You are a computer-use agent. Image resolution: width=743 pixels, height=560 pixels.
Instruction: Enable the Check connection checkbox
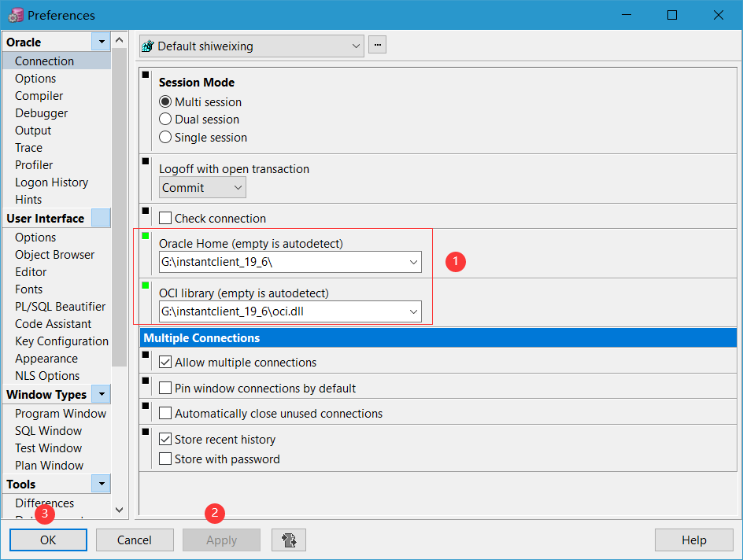(165, 218)
